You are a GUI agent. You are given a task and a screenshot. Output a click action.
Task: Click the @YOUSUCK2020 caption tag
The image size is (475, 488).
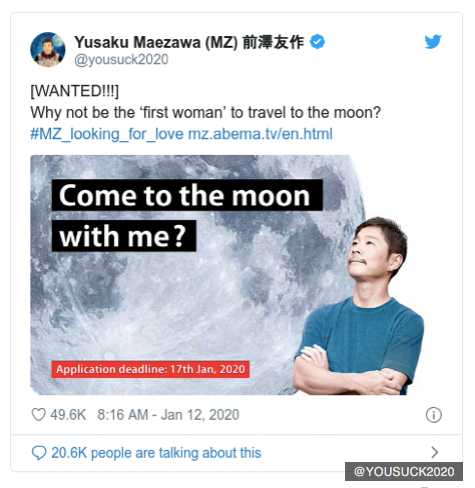(404, 471)
